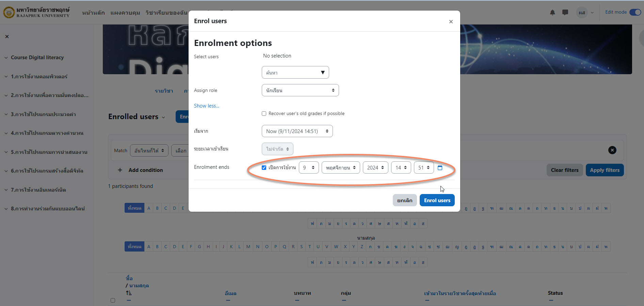Click the Show less link
This screenshot has width=644, height=306.
click(x=206, y=106)
